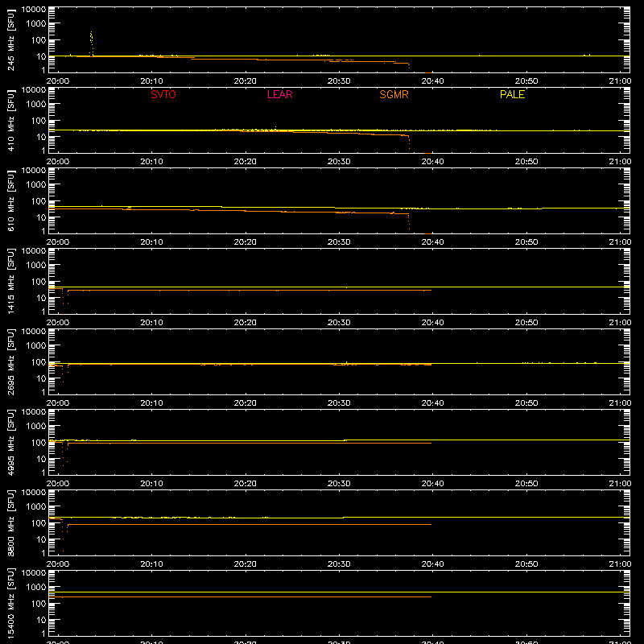Click the orange dropout dip in 8800 MHz plot

tap(64, 536)
